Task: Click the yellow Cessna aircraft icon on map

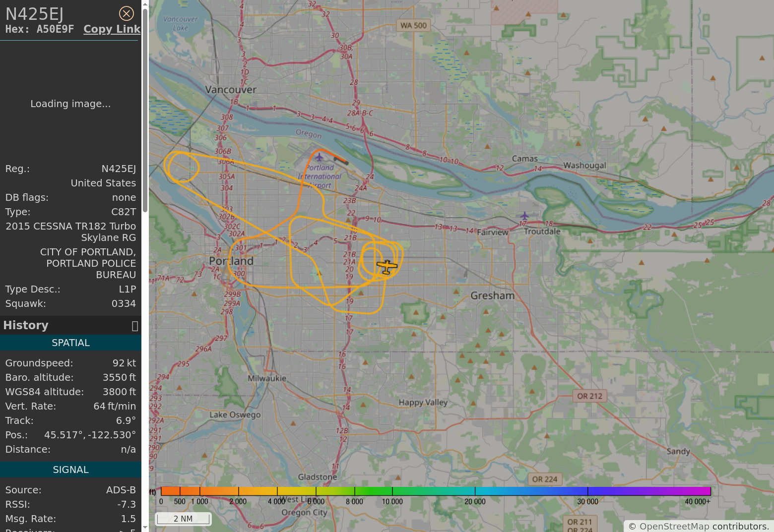Action: point(387,266)
